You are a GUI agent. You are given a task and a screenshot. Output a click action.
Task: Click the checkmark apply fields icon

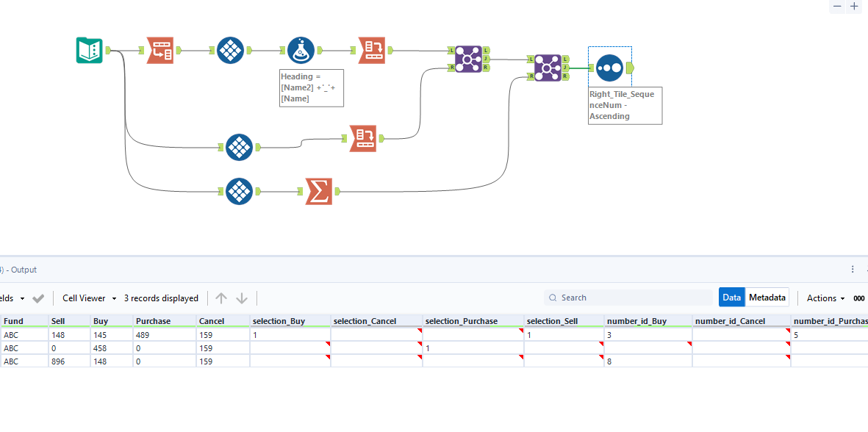coord(38,298)
